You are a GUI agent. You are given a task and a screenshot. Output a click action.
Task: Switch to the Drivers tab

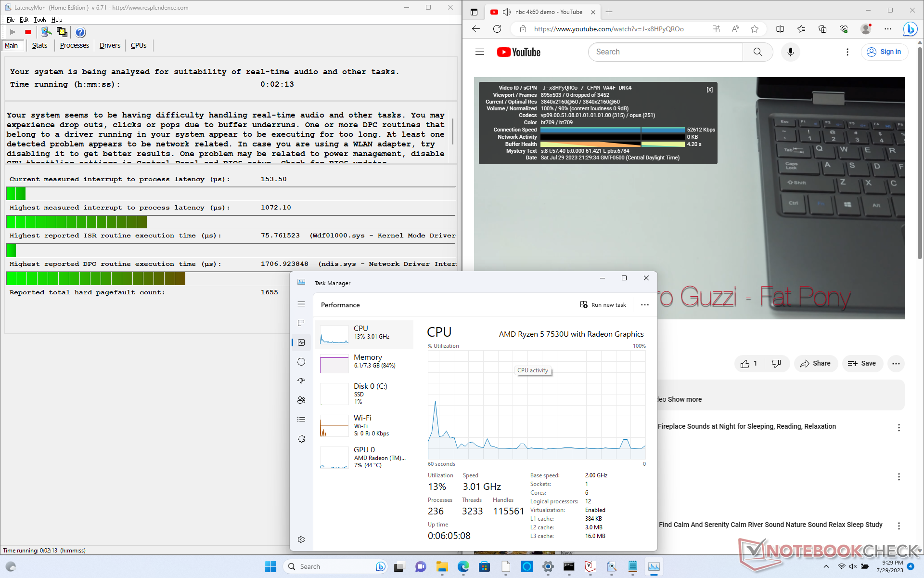point(110,45)
